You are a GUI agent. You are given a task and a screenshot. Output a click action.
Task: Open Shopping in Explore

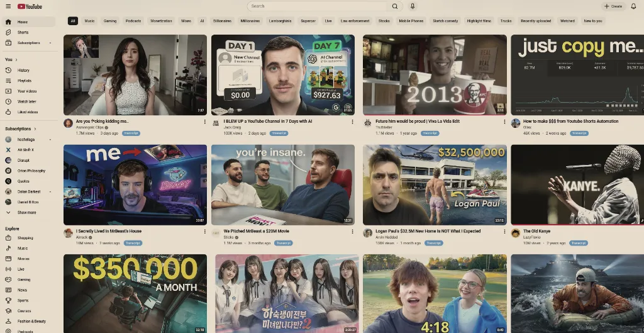pos(28,238)
